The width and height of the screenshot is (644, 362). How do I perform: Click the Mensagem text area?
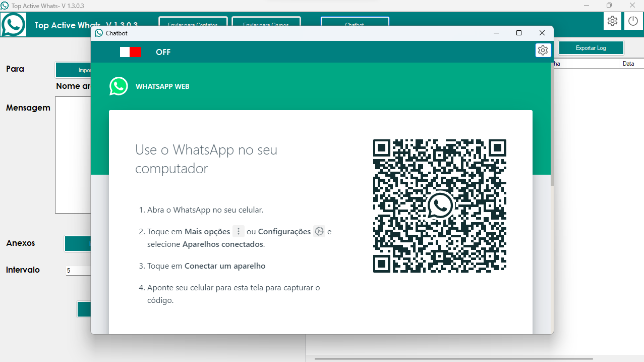pos(73,154)
